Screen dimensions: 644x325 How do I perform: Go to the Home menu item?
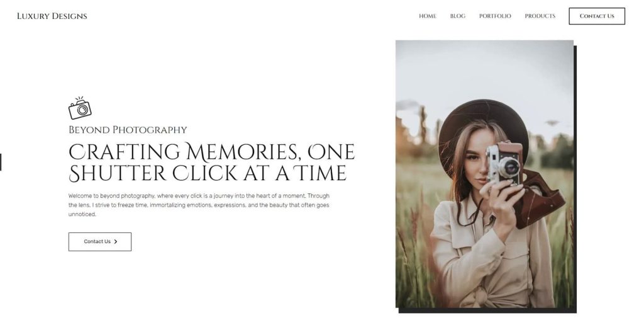[428, 16]
